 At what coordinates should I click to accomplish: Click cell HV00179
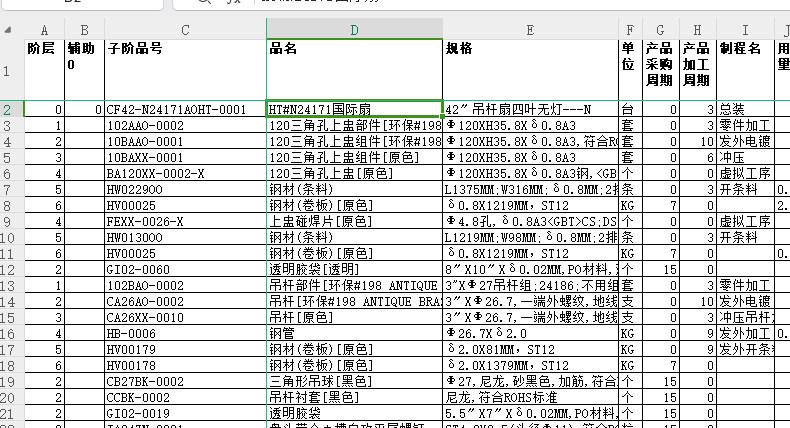[x=185, y=349]
